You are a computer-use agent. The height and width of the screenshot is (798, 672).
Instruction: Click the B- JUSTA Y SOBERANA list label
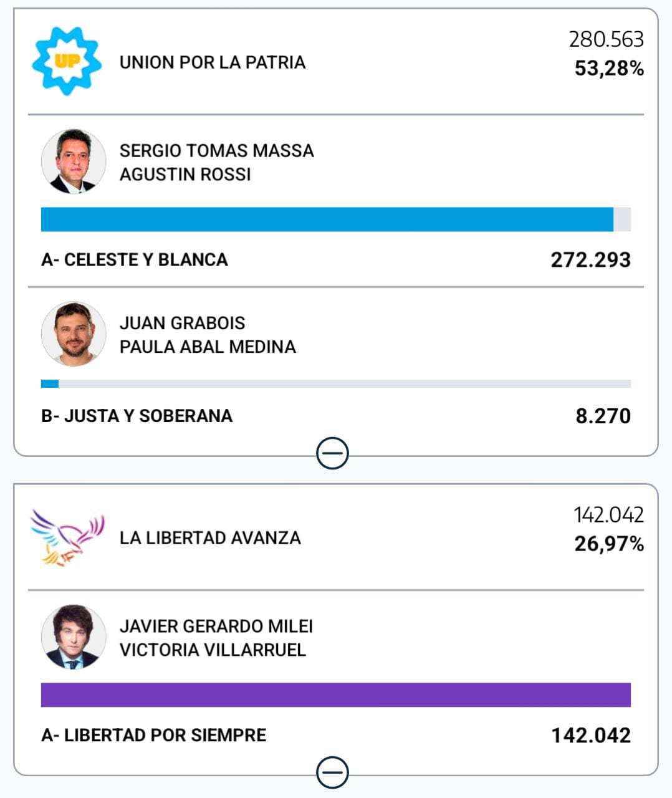click(x=137, y=416)
